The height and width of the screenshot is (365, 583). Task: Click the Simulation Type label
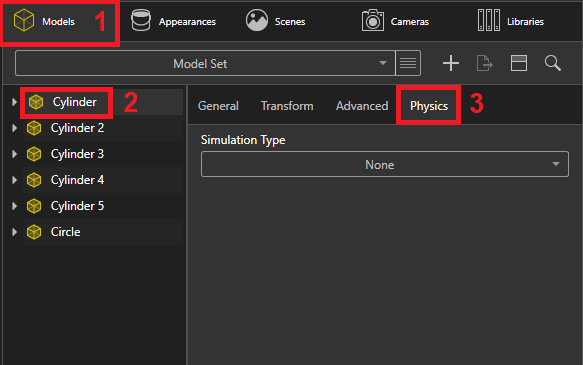(x=243, y=140)
